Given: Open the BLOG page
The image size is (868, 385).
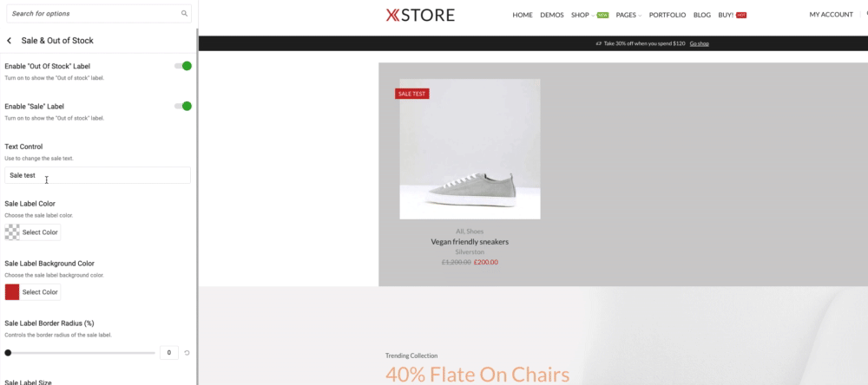Looking at the screenshot, I should tap(702, 15).
